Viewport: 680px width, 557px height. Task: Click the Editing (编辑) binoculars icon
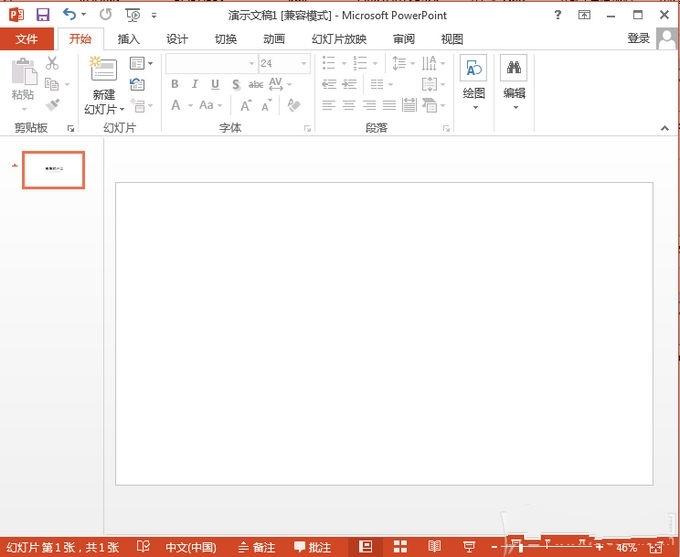pyautogui.click(x=514, y=68)
